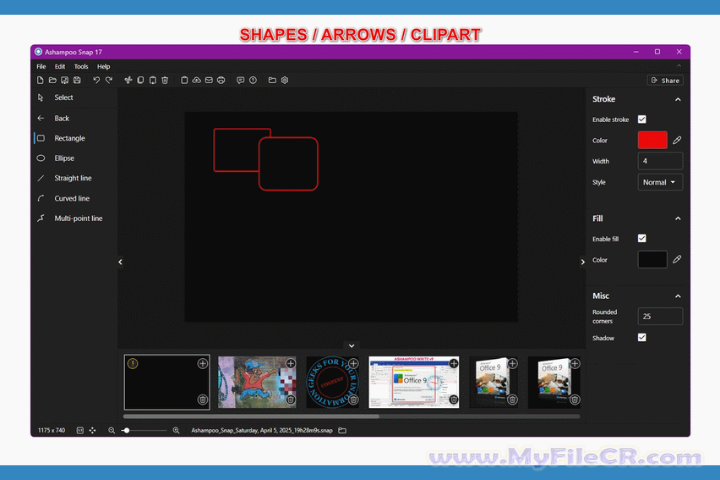Image resolution: width=720 pixels, height=480 pixels.
Task: Click the speech bubble comment toolbar icon
Action: coord(240,80)
